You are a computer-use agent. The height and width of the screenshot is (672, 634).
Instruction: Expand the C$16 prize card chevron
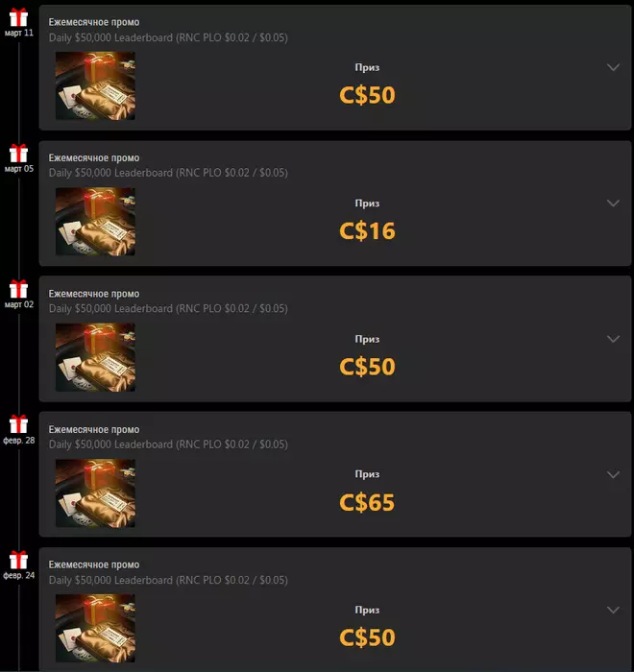click(613, 204)
